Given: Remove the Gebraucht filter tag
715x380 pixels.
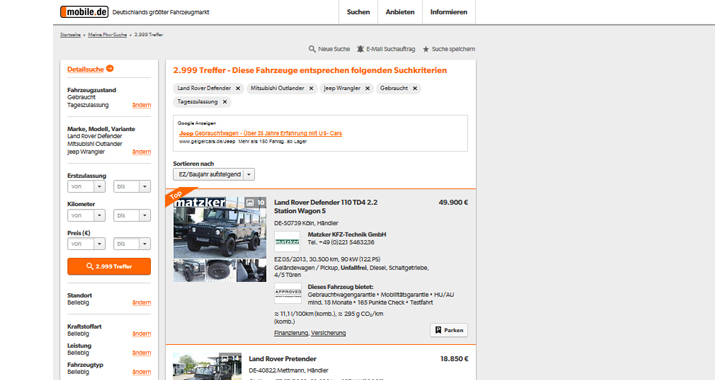Looking at the screenshot, I should (414, 88).
